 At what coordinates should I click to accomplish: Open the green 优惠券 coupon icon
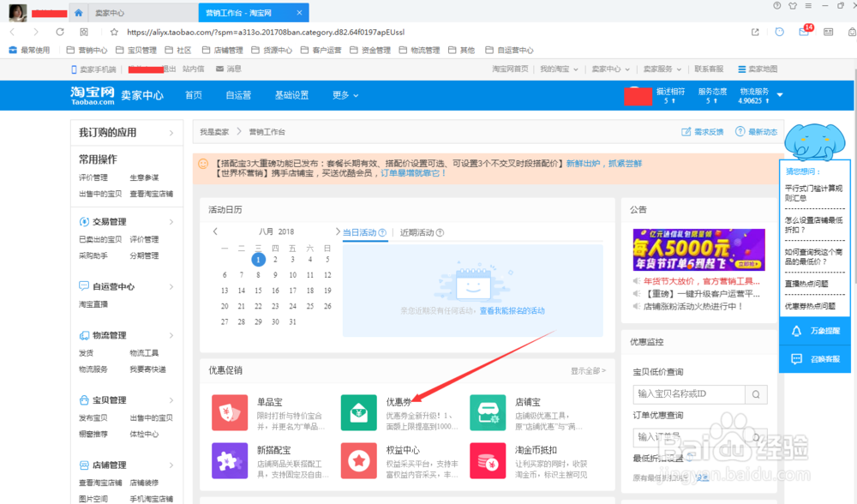coord(358,412)
